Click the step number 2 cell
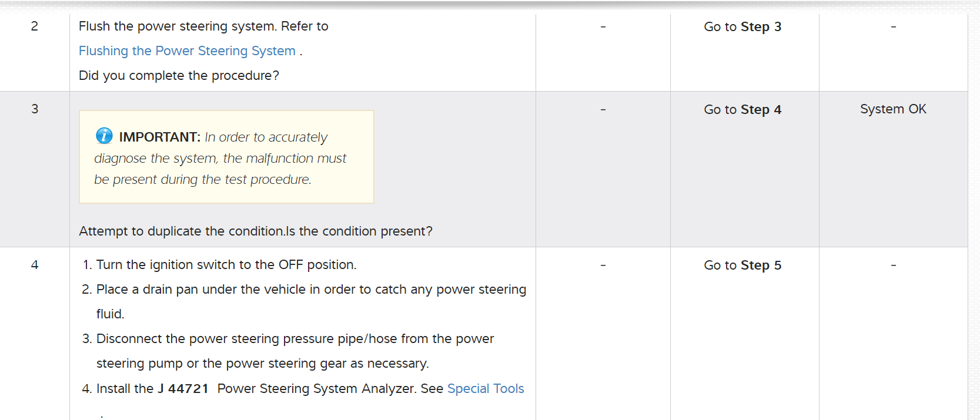This screenshot has width=980, height=420. pos(35,26)
